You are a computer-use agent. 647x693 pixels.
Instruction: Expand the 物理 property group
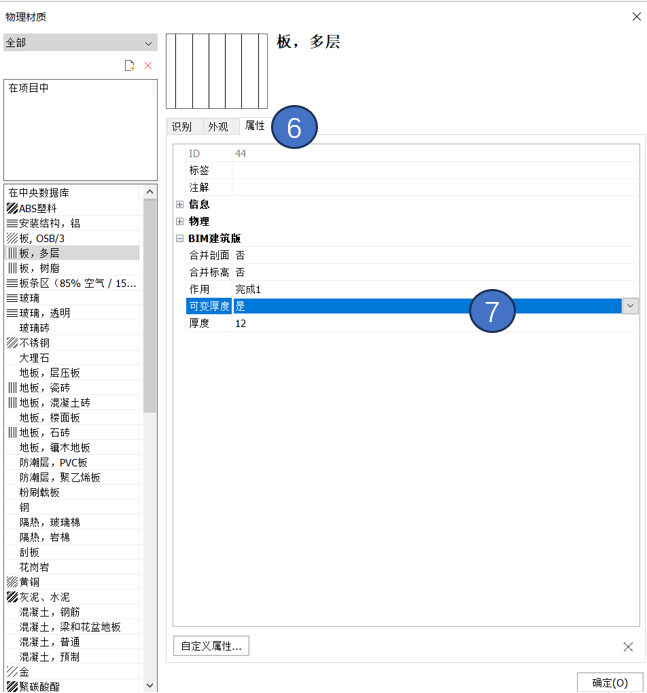tap(180, 221)
